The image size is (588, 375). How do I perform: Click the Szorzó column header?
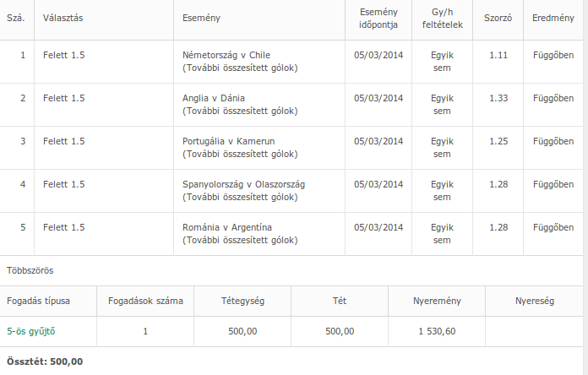point(498,19)
